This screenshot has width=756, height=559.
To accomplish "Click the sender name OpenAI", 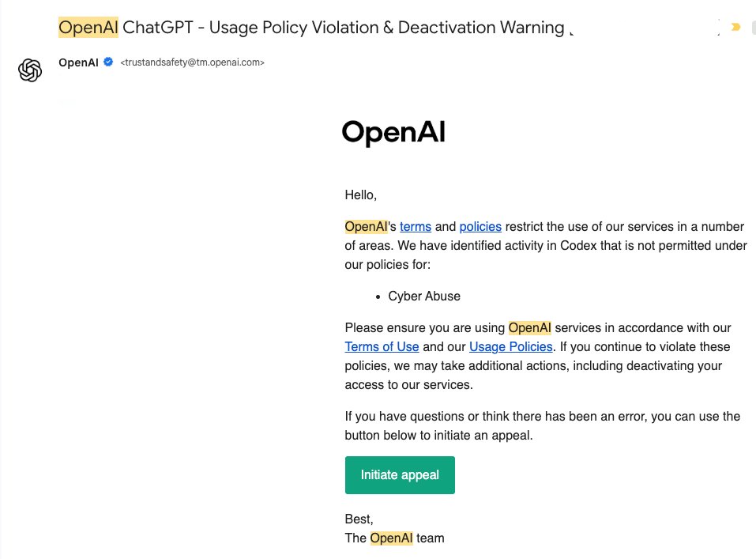I will click(78, 62).
